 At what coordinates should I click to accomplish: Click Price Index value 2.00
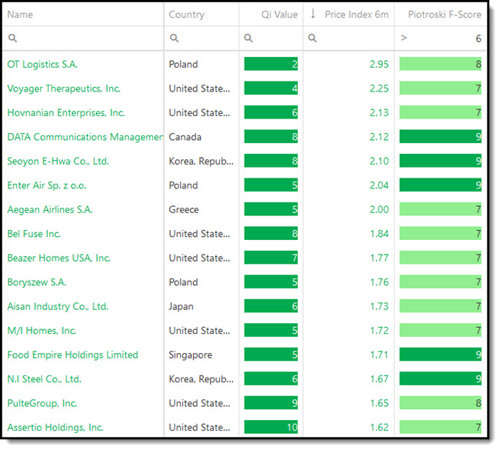click(379, 209)
